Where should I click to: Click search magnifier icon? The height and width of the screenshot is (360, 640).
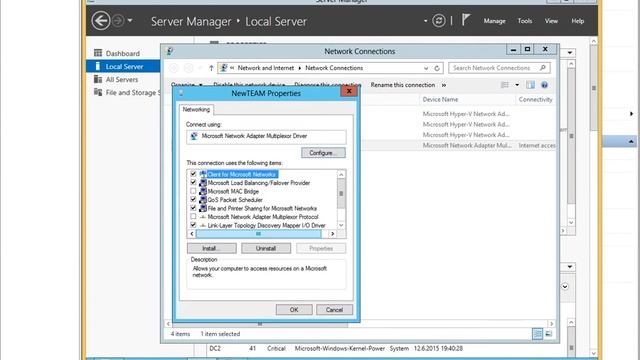coord(542,68)
